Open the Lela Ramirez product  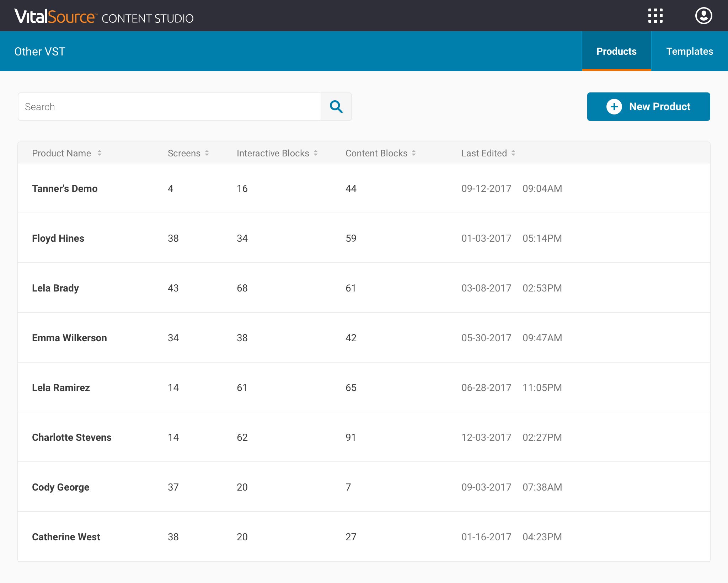[61, 387]
